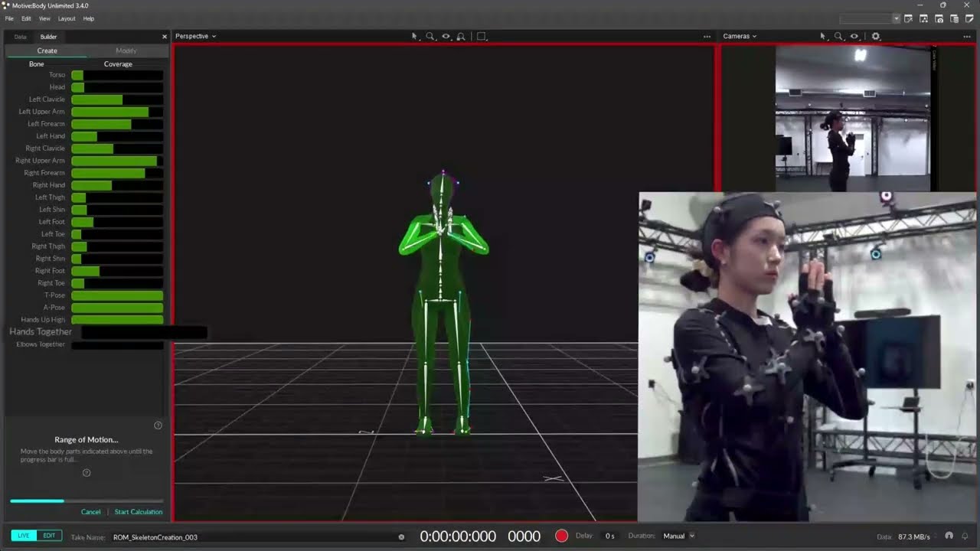This screenshot has height=551, width=980.
Task: Click the Cameras pane settings gear
Action: coord(876,36)
